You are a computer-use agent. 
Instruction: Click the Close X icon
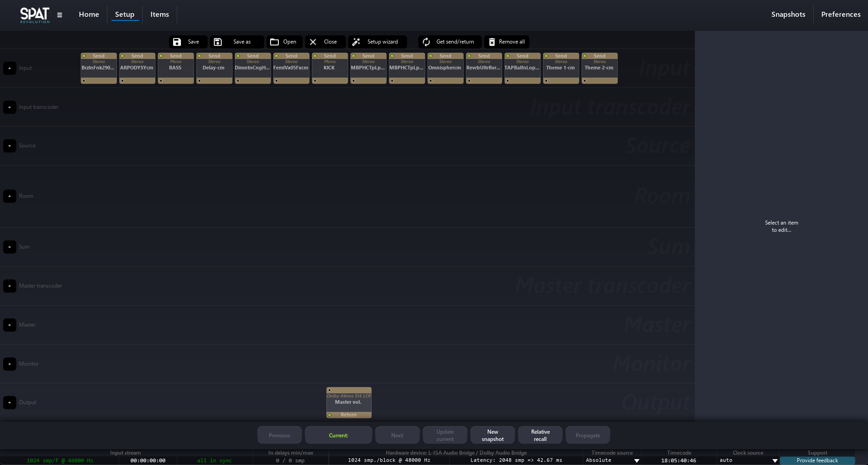coord(313,42)
